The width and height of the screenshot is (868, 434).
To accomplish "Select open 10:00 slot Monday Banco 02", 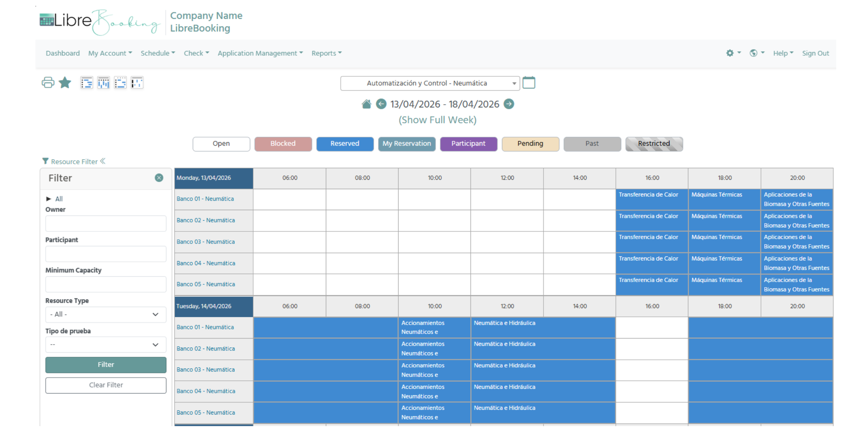I will [434, 220].
